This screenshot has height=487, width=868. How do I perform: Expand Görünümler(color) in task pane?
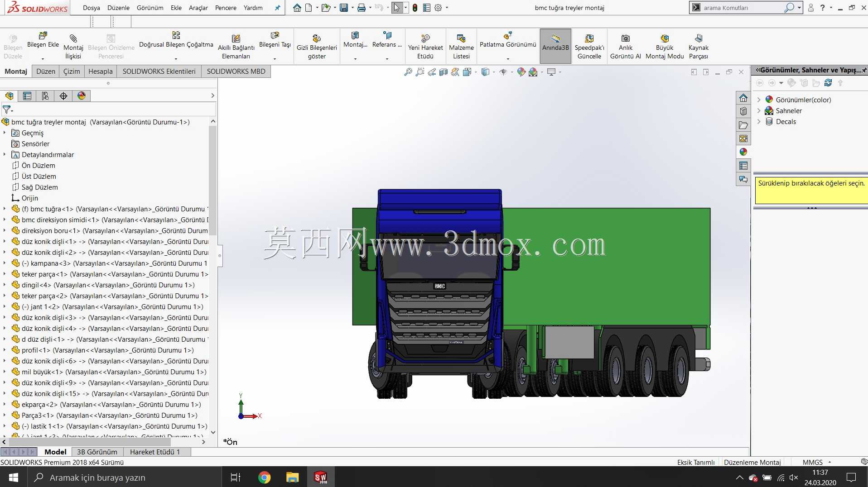coord(759,100)
